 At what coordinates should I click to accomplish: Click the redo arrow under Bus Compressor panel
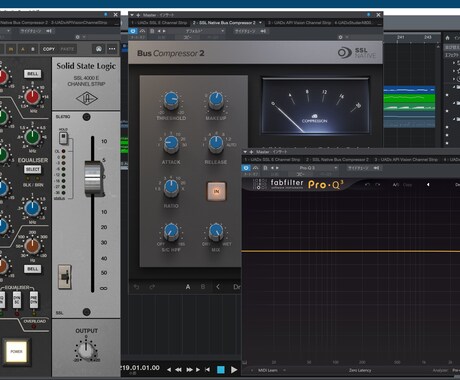pos(152,287)
